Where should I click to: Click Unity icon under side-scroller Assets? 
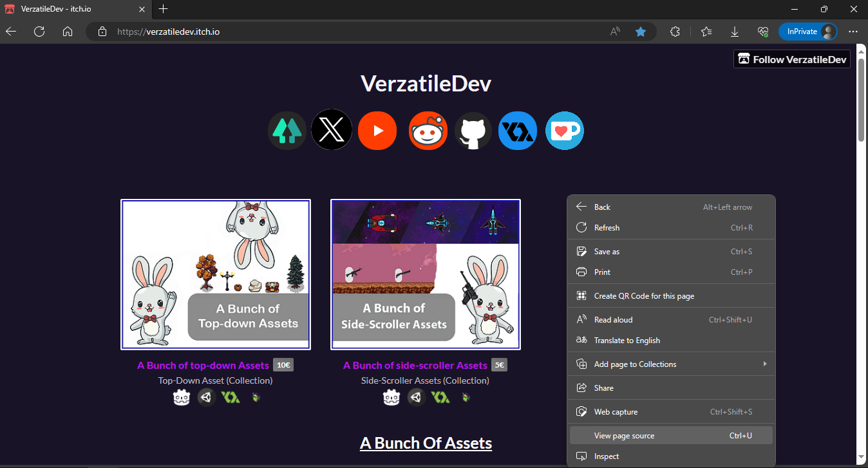tap(416, 397)
